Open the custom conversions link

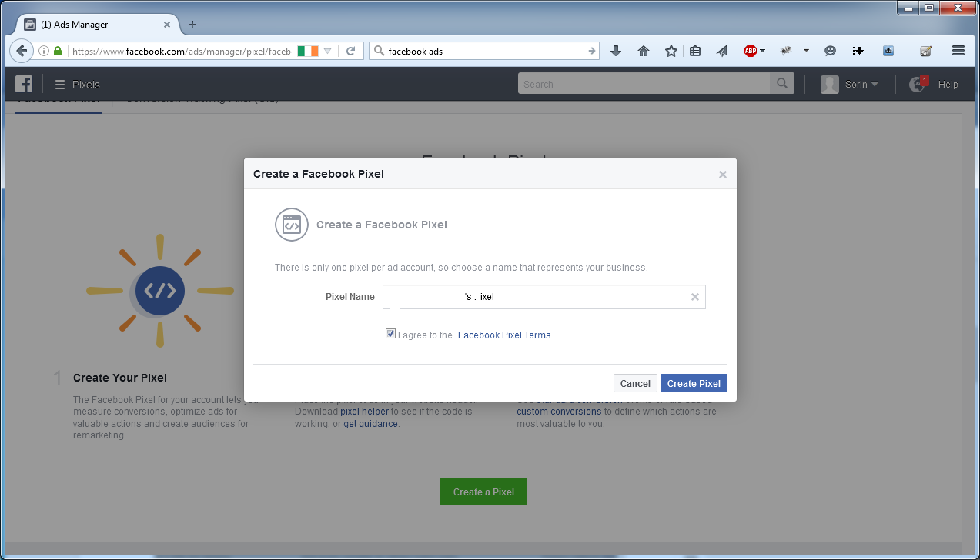559,412
